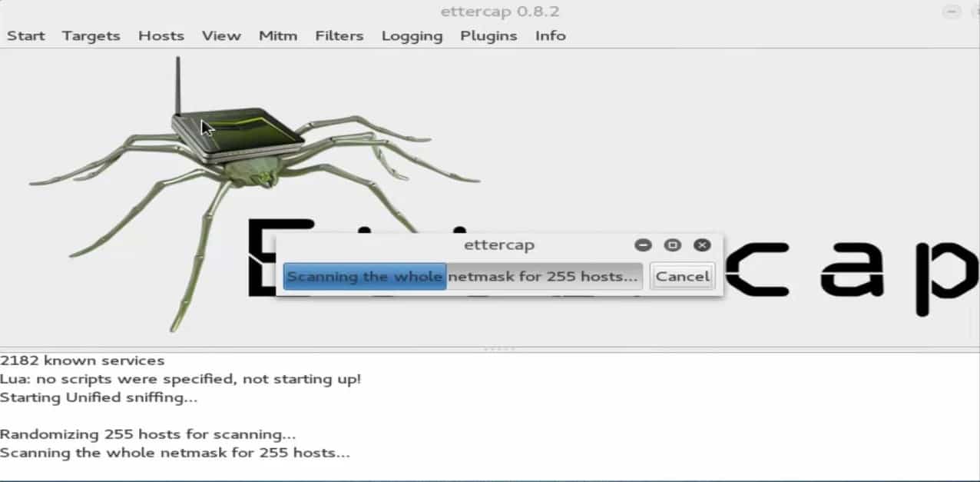Click the scan dialog's ettercap title bar

pyautogui.click(x=499, y=245)
